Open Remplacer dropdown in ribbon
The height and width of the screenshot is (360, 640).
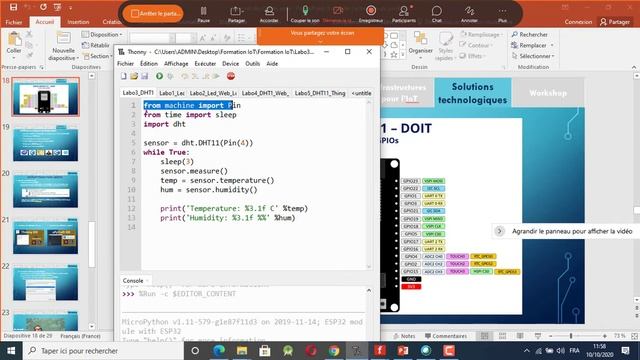coord(532,45)
